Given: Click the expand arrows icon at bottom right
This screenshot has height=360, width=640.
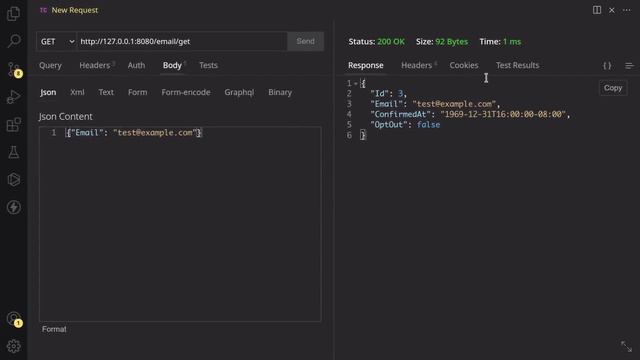Looking at the screenshot, I should point(626,346).
